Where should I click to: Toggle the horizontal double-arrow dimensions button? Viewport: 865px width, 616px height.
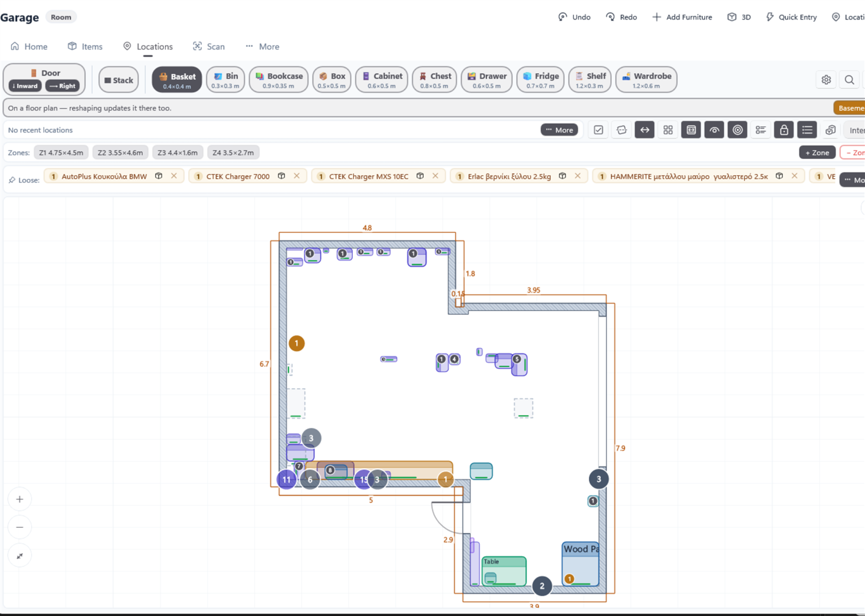click(x=645, y=130)
